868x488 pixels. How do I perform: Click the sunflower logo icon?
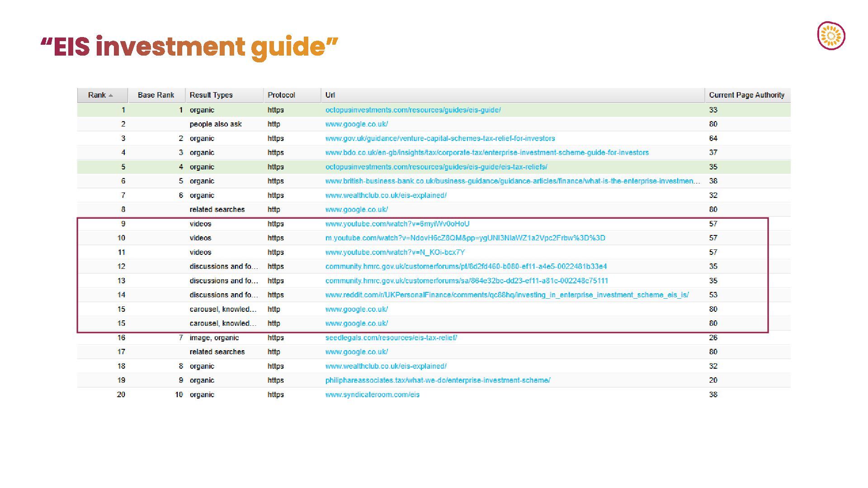point(831,36)
